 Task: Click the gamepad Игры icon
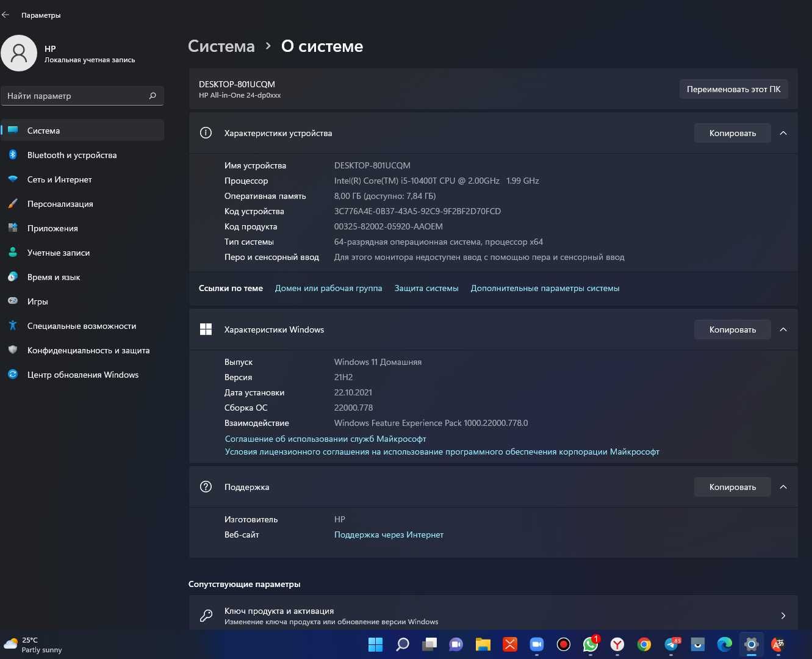pos(13,301)
